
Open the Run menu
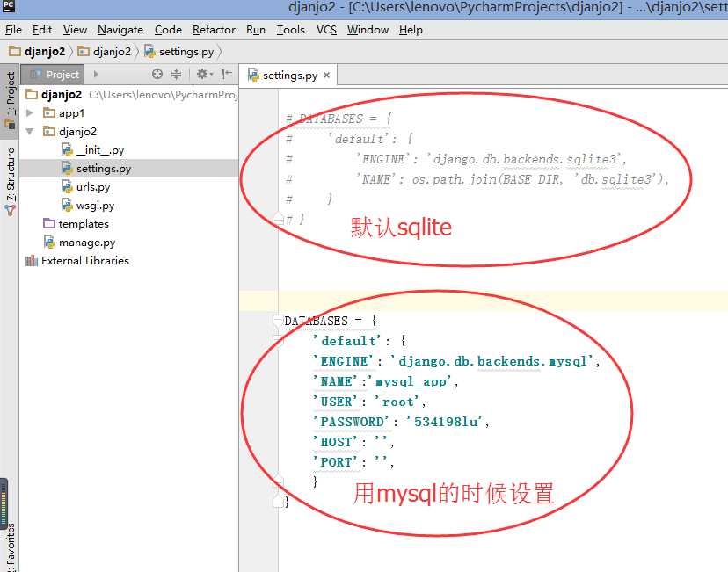pyautogui.click(x=256, y=30)
